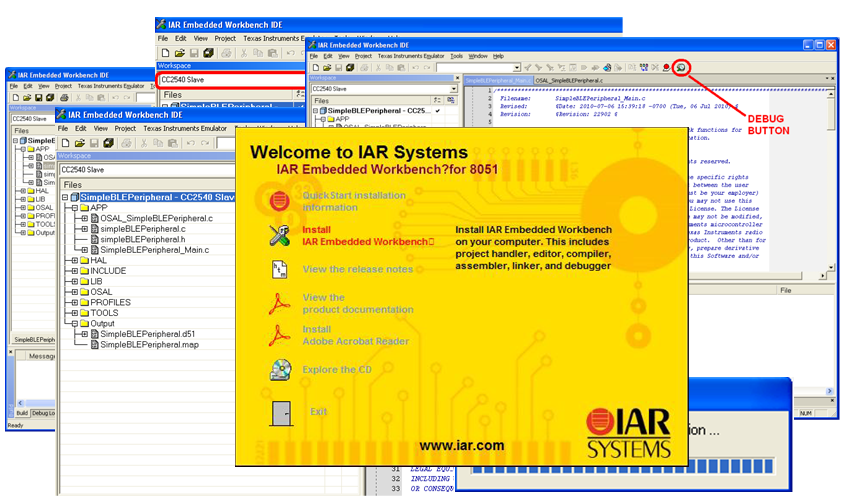Click New Document icon in front file-tree window
The height and width of the screenshot is (502, 844).
pos(66,143)
